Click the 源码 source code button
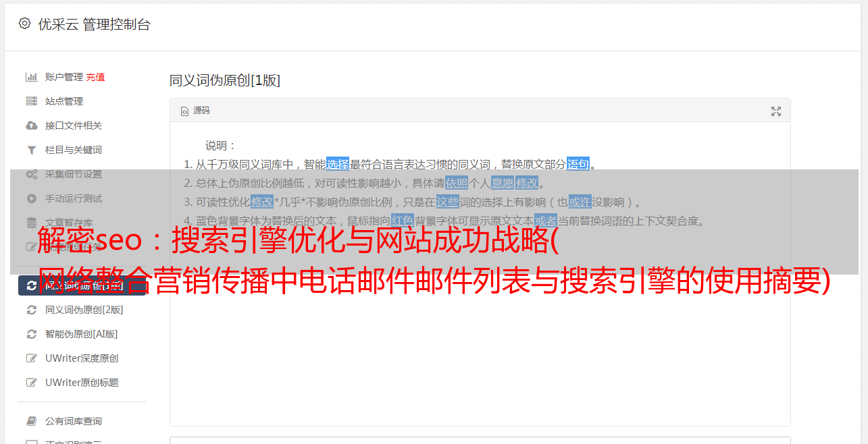The width and height of the screenshot is (868, 444). coord(195,111)
